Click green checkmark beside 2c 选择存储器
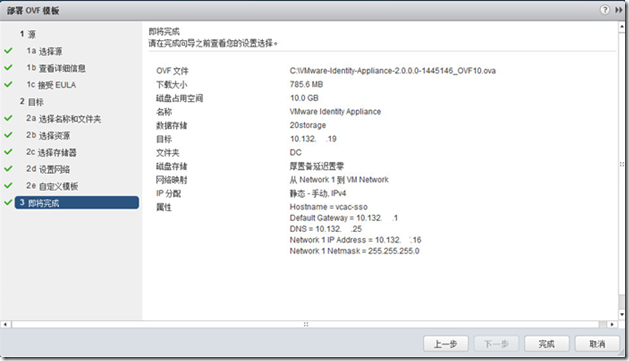The width and height of the screenshot is (629, 361). click(x=8, y=152)
